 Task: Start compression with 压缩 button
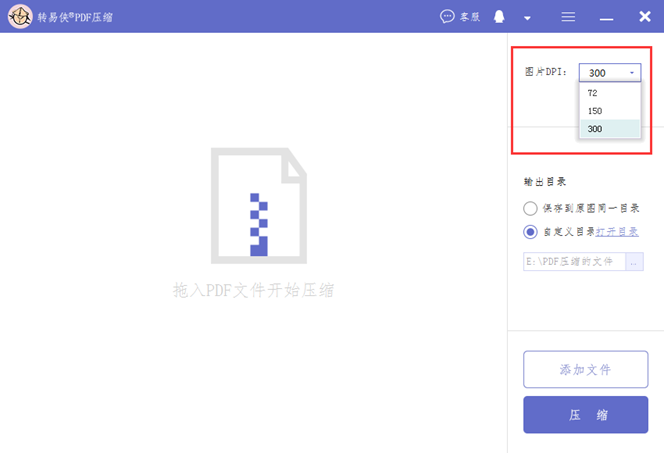(x=586, y=415)
